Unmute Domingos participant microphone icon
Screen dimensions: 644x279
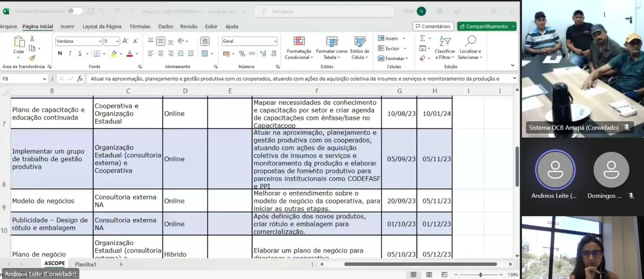(631, 196)
